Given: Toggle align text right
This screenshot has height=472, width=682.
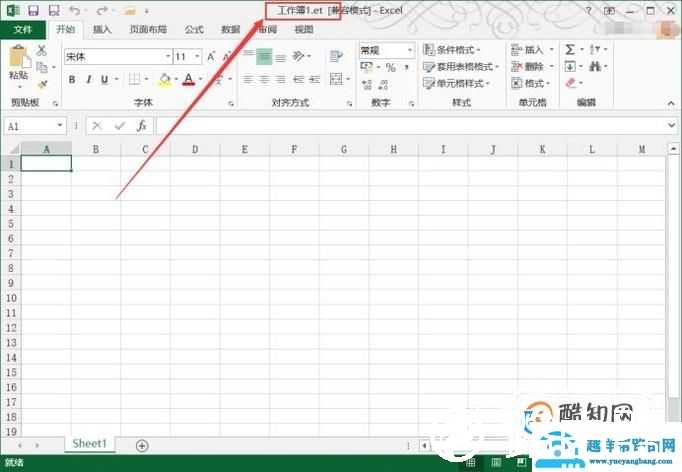Looking at the screenshot, I should click(281, 79).
